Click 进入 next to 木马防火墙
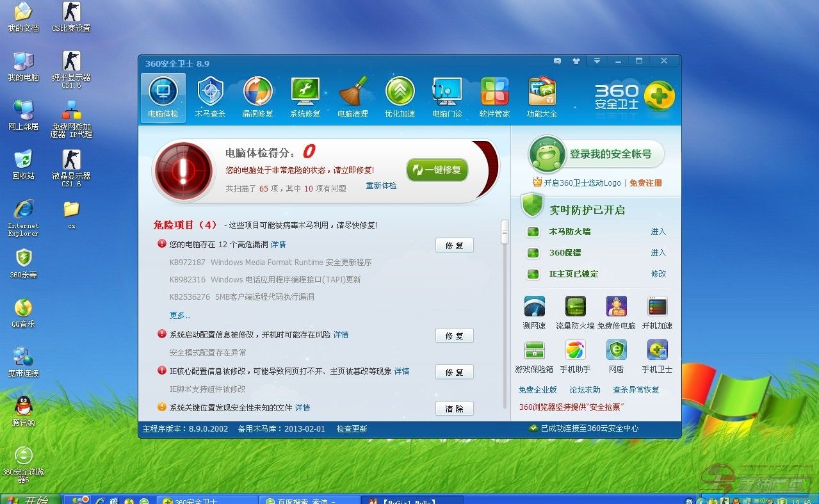The width and height of the screenshot is (819, 504). pyautogui.click(x=658, y=232)
